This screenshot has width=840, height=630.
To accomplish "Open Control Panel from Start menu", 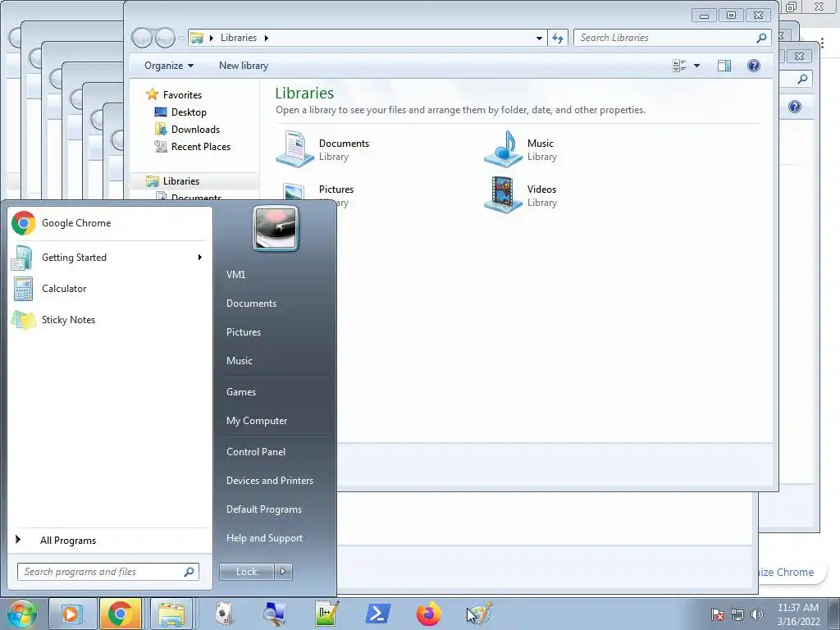I will pos(256,452).
